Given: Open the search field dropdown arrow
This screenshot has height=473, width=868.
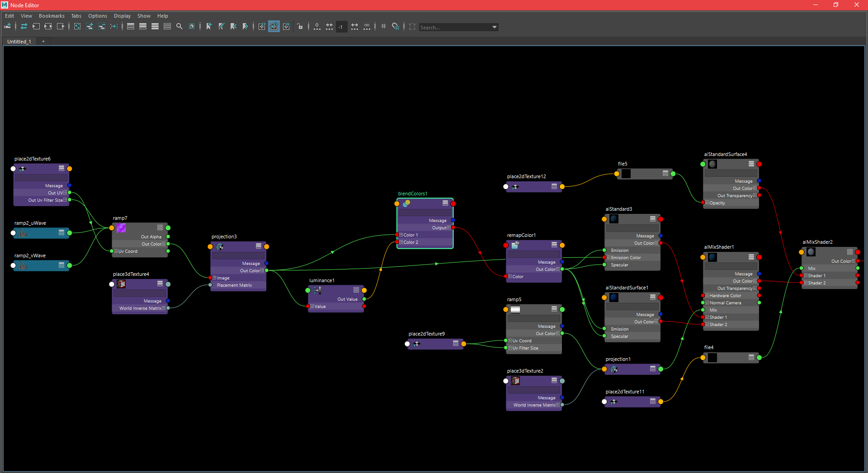Looking at the screenshot, I should [x=495, y=27].
